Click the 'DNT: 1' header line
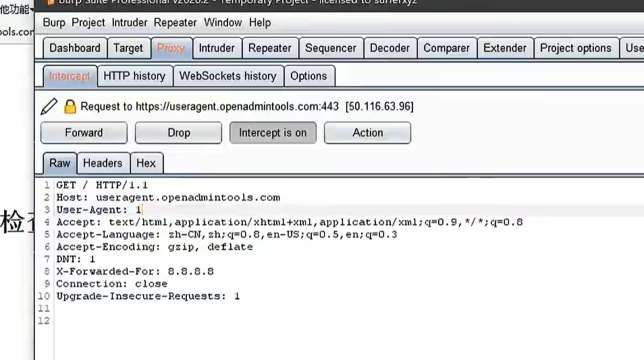This screenshot has width=644, height=360. (76, 259)
